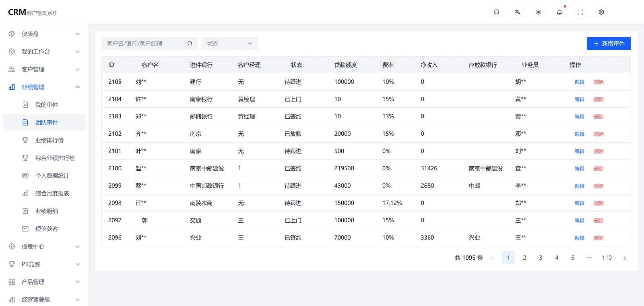The height and width of the screenshot is (306, 644).
Task: Open 业绩明细 menu item
Action: tap(44, 211)
